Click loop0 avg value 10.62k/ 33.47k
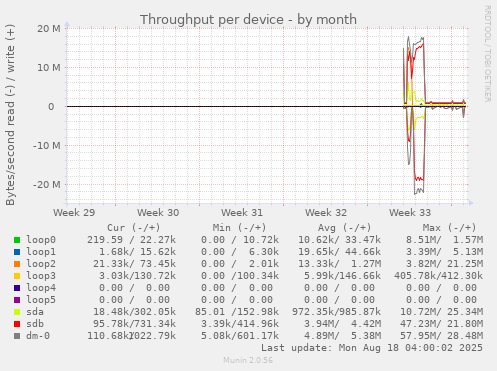Screen dimensions: 497x371 pyautogui.click(x=339, y=240)
